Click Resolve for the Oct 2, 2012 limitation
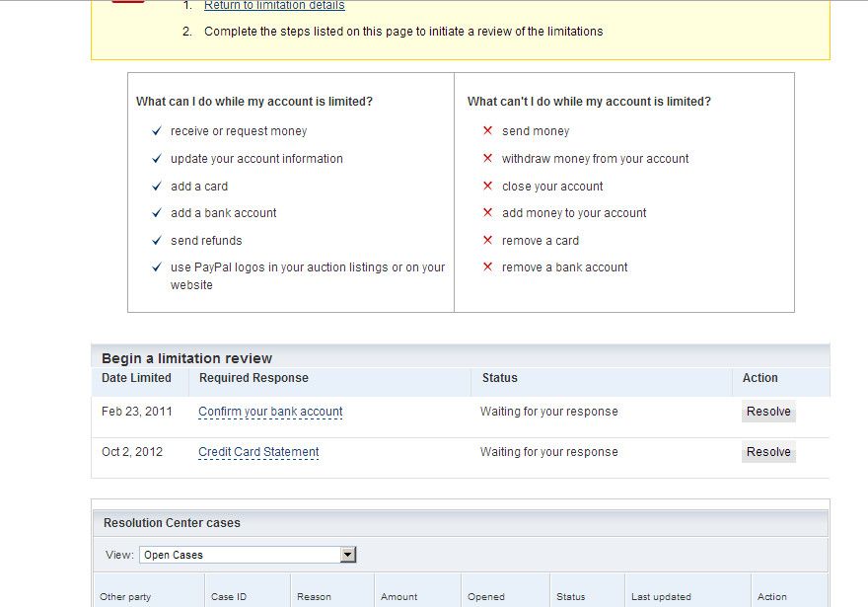Viewport: 868px width, 607px height. coord(768,452)
